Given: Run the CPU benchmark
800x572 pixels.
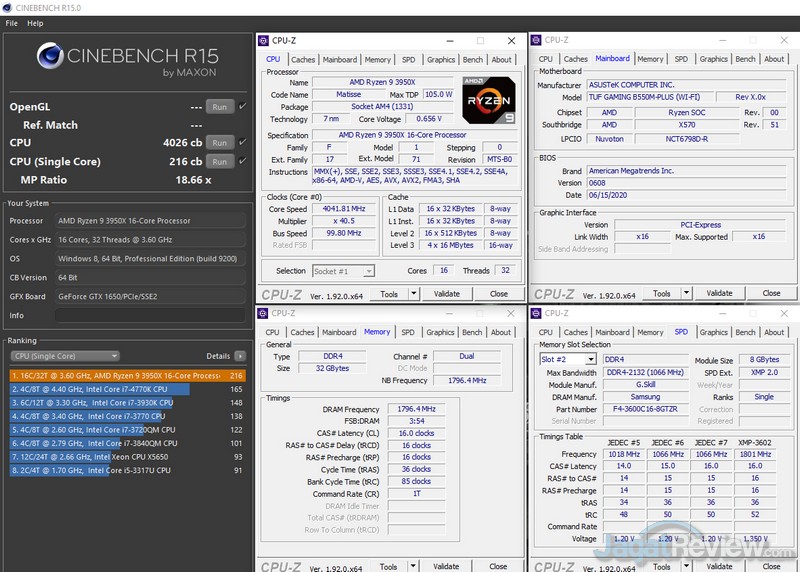Looking at the screenshot, I should (x=219, y=143).
